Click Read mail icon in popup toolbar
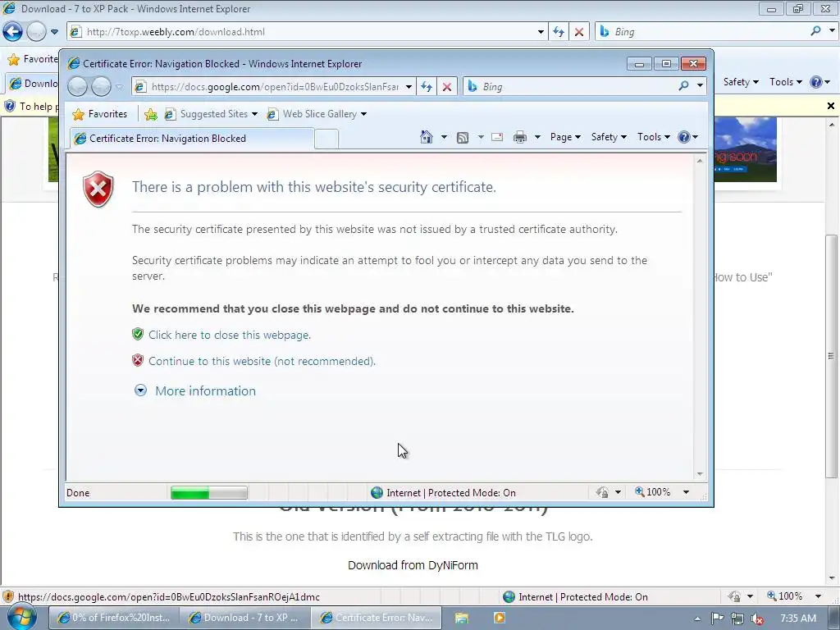Image resolution: width=840 pixels, height=630 pixels. (497, 138)
